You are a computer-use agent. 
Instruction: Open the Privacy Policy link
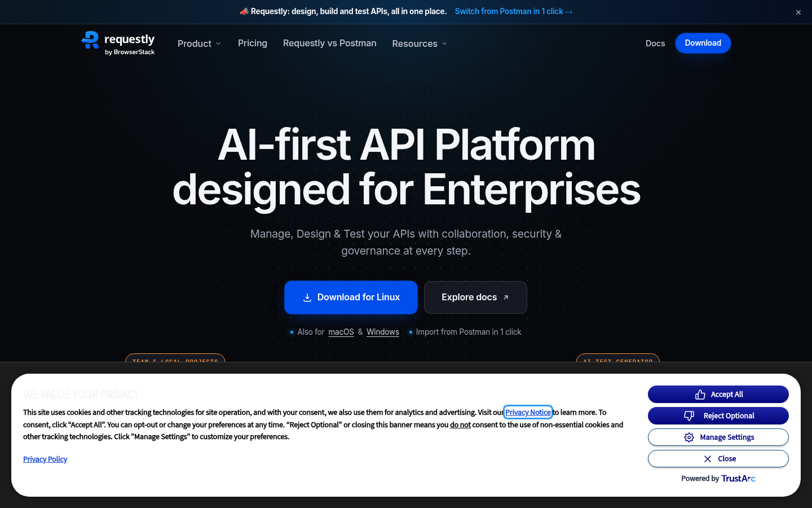tap(45, 459)
